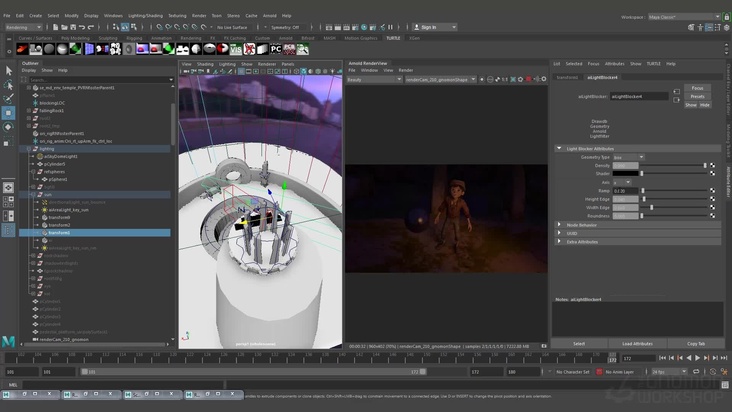
Task: Click the play forward button
Action: [x=697, y=358]
